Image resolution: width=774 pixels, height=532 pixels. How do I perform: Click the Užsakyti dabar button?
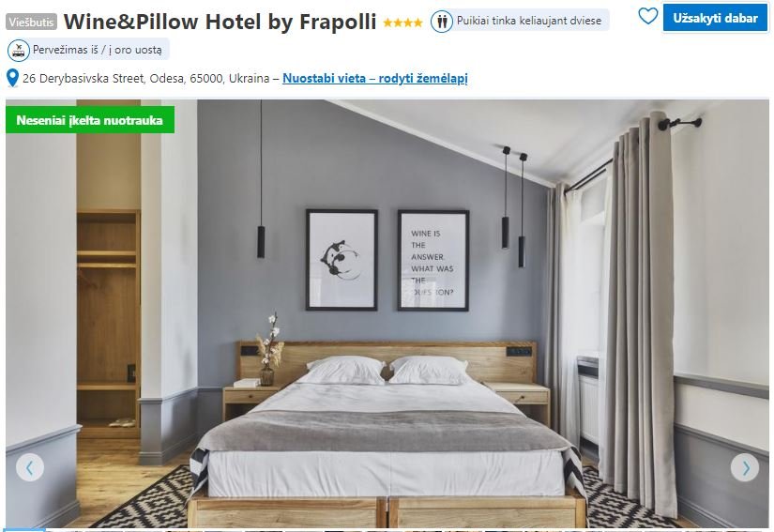click(x=715, y=18)
